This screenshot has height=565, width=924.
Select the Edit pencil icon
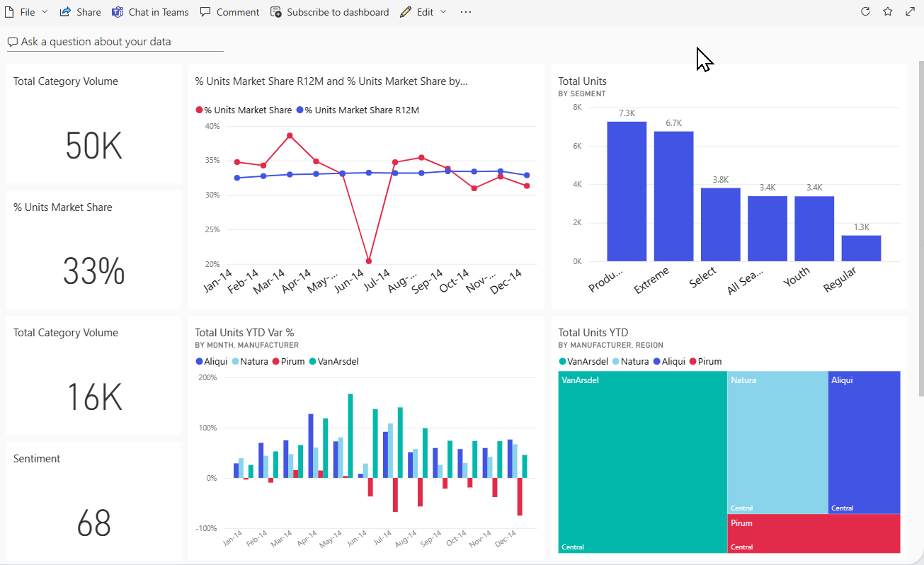405,11
